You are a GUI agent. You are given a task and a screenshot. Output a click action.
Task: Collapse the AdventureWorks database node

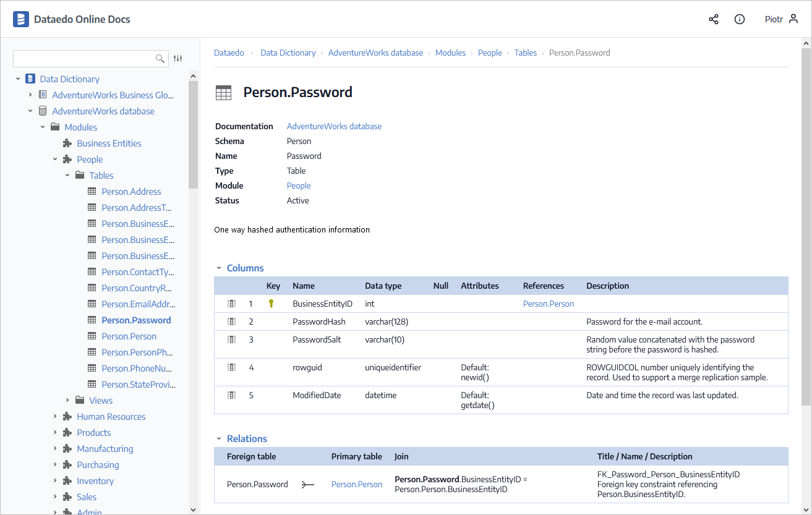coord(30,111)
